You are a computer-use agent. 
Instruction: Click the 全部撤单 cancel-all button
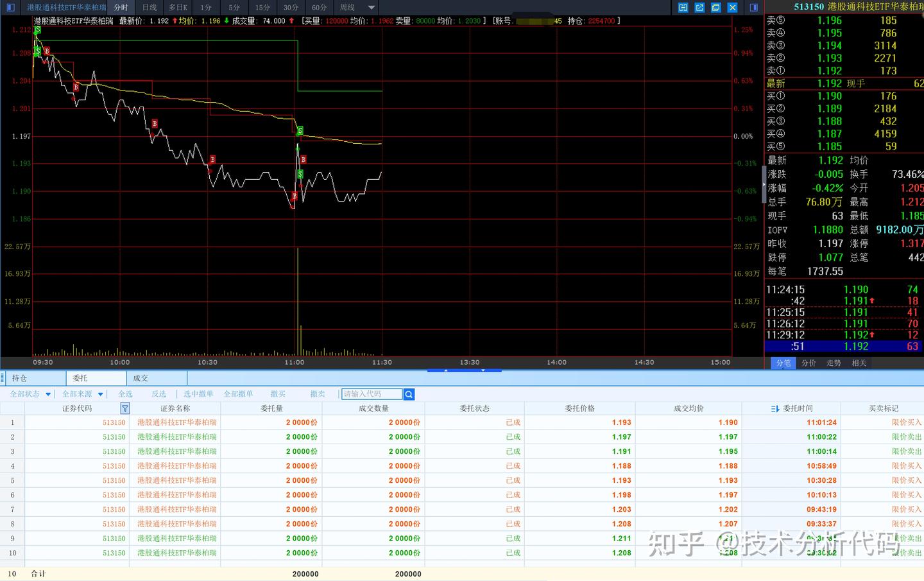tap(238, 394)
